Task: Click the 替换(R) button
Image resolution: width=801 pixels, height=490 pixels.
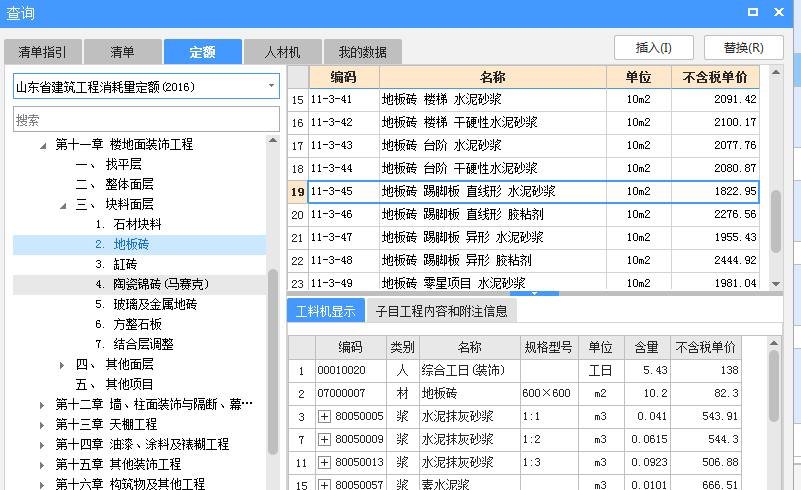Action: [743, 48]
